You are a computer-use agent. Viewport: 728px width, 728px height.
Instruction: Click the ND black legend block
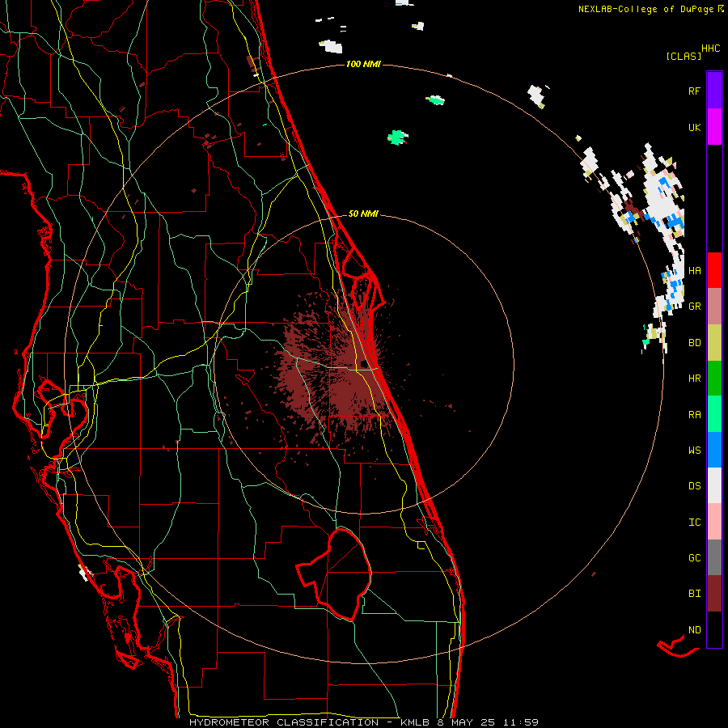[x=714, y=629]
